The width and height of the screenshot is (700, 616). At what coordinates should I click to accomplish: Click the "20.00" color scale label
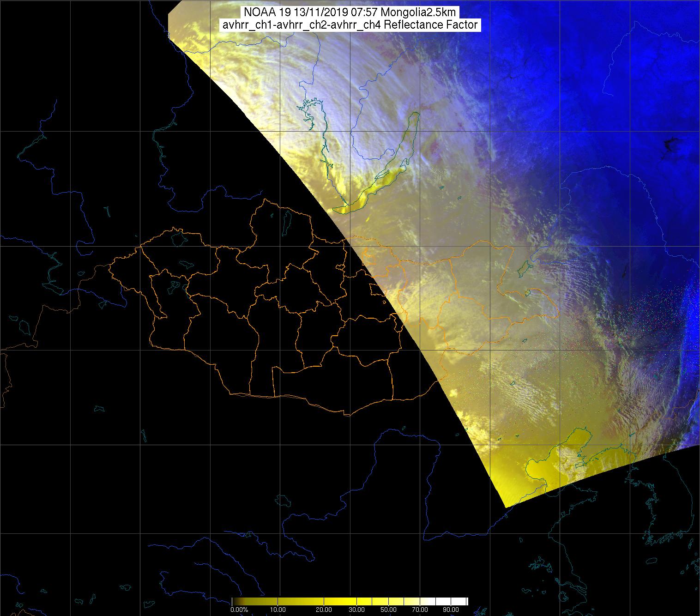324,610
